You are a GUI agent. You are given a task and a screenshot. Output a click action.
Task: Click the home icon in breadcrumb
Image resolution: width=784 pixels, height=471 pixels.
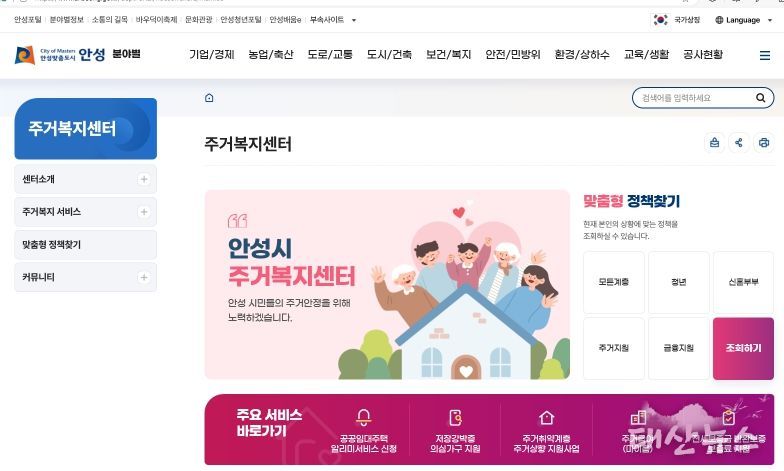209,98
